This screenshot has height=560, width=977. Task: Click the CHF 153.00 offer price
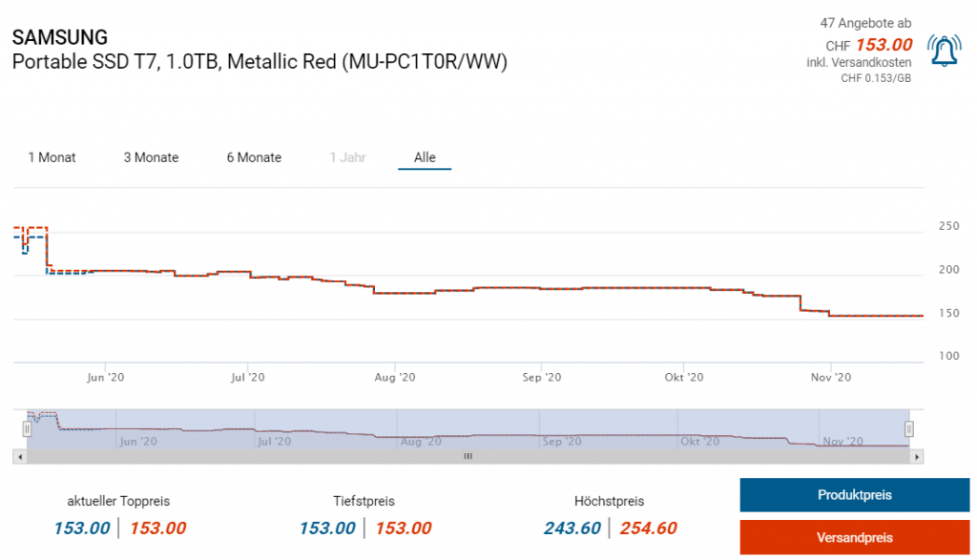click(883, 44)
